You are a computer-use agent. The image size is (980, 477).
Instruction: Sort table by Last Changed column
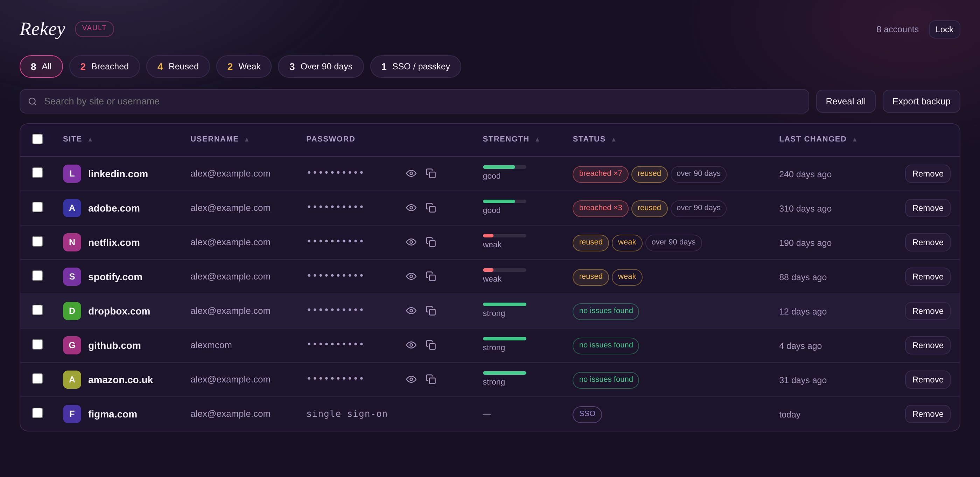pos(818,139)
